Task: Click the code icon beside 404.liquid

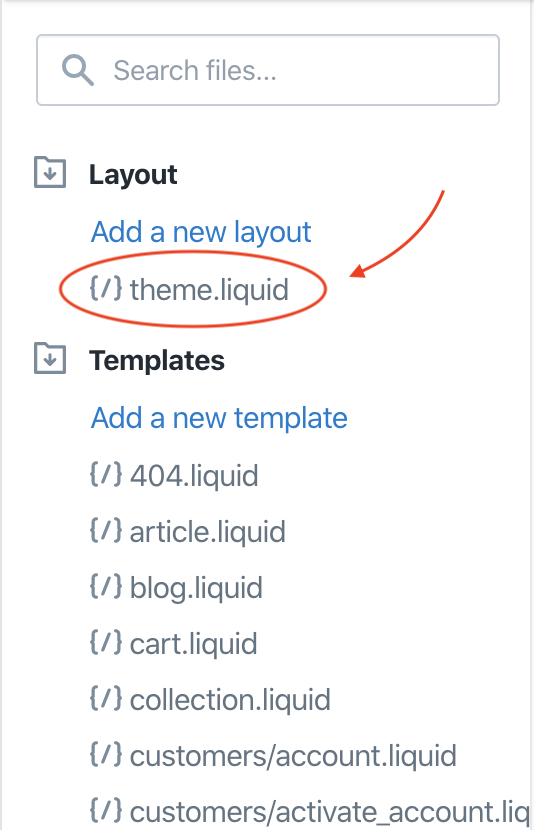Action: (x=106, y=474)
